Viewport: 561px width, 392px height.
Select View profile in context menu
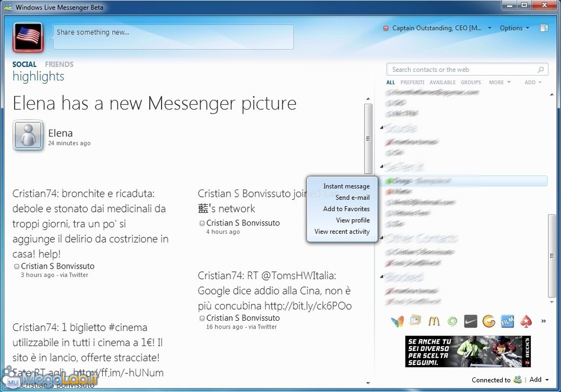click(352, 220)
